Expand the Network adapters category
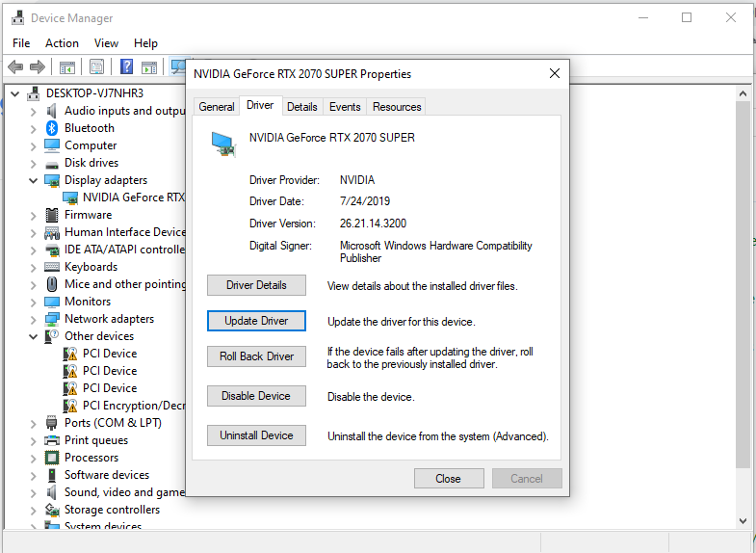 [34, 319]
